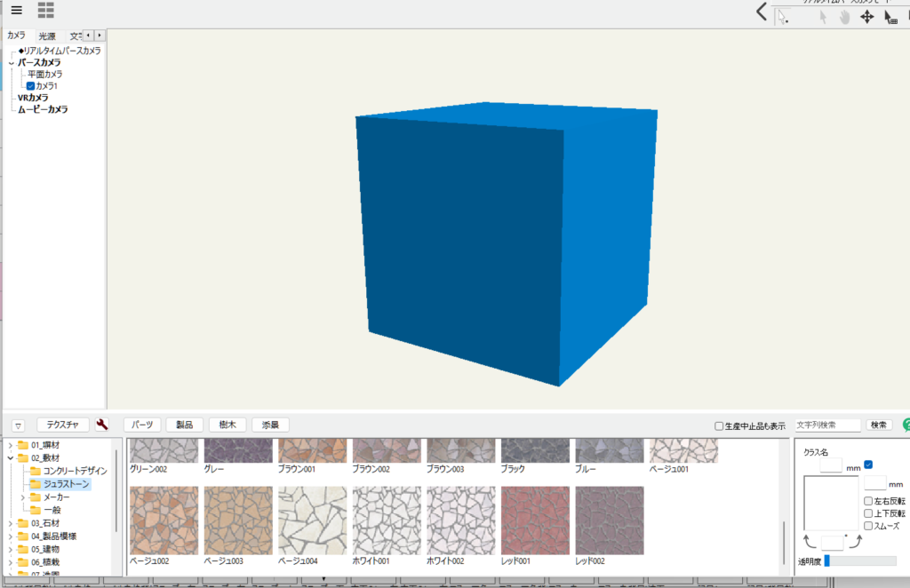Expand the 03_石材 folder
The height and width of the screenshot is (588, 910).
11,523
